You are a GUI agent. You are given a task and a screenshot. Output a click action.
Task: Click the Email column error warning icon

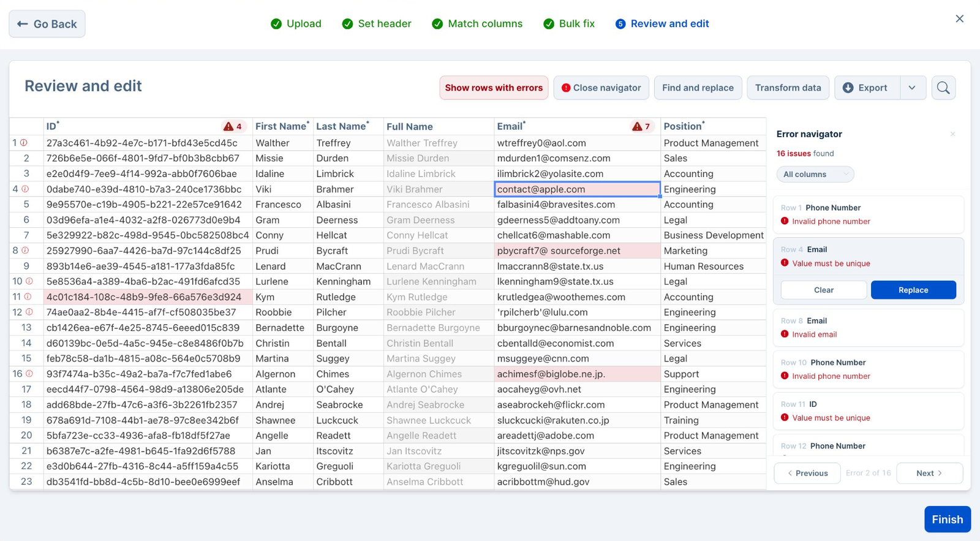click(637, 127)
